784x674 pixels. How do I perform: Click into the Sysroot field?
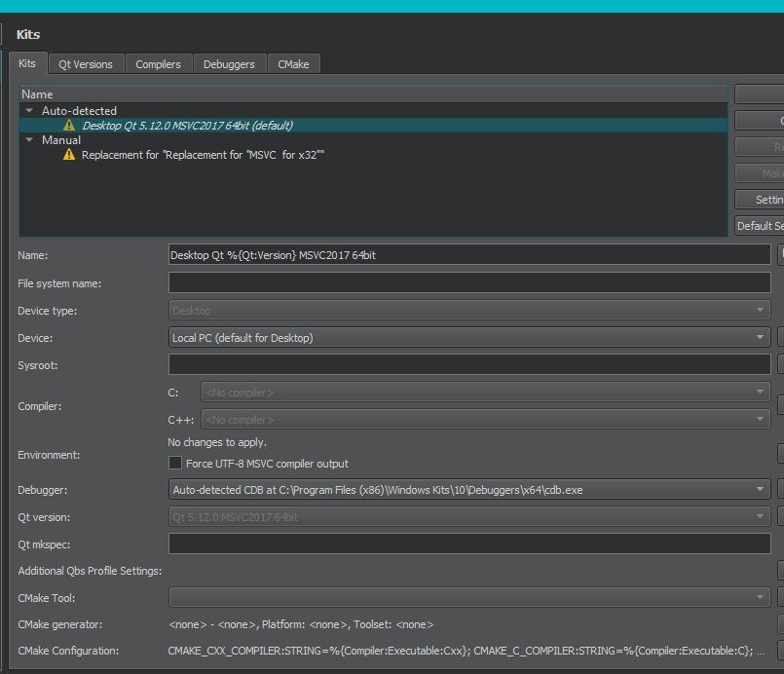(x=469, y=364)
